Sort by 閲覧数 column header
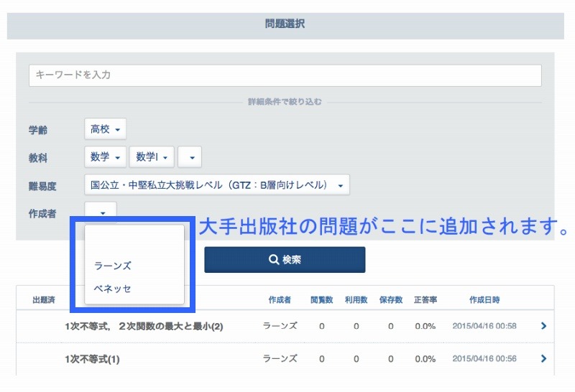 point(321,300)
